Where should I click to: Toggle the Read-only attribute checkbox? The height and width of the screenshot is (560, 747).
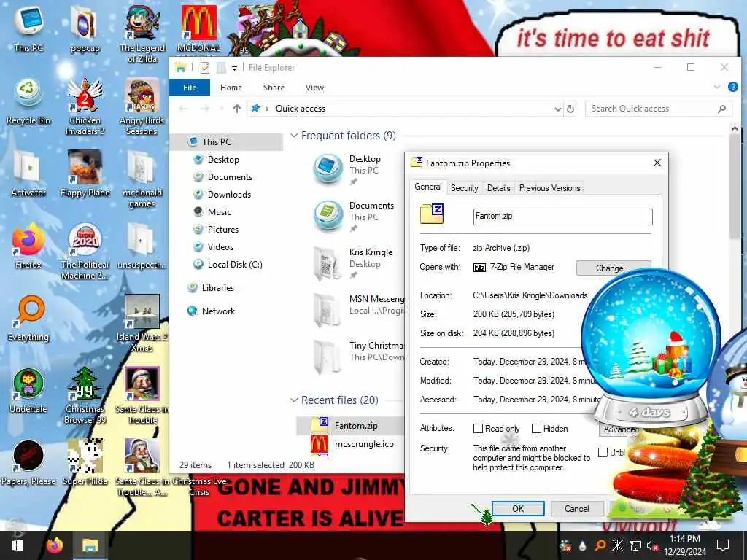tap(478, 429)
